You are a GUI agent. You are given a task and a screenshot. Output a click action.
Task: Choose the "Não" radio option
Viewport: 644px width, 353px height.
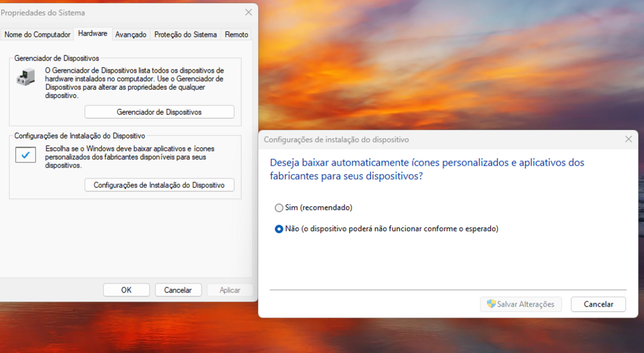click(x=279, y=229)
